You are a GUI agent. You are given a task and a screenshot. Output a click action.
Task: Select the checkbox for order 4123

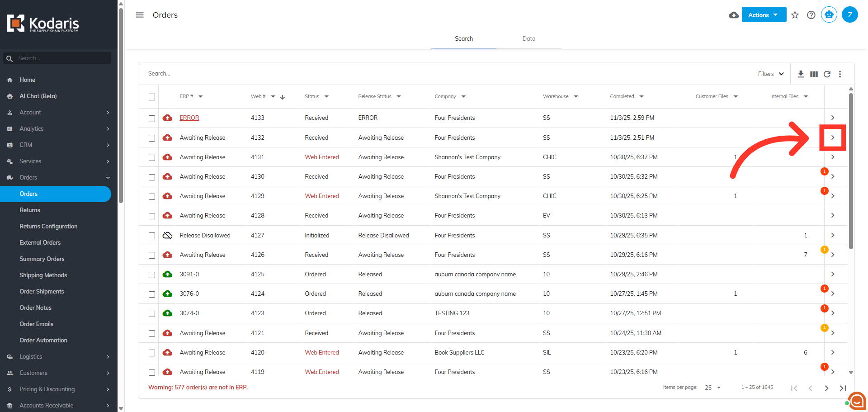(152, 314)
